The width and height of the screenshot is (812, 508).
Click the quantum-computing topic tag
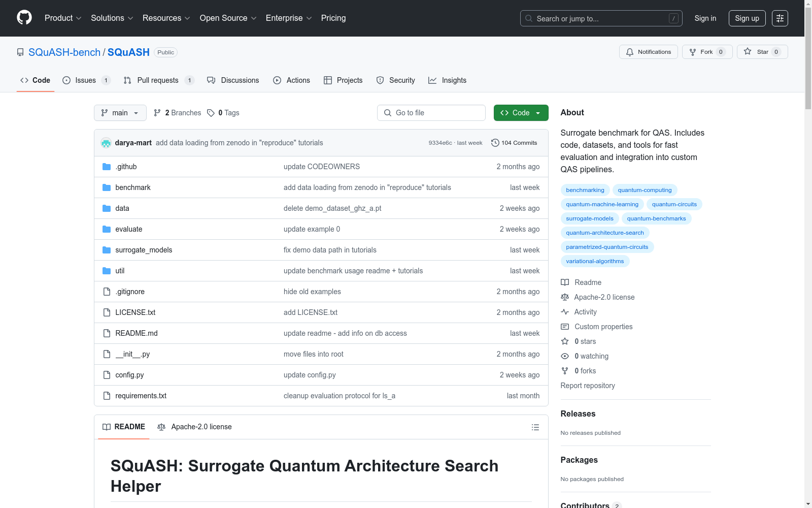[645, 190]
